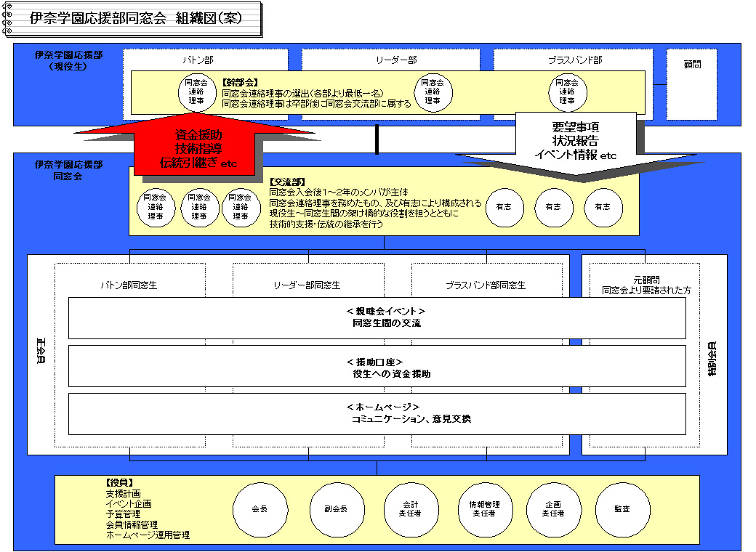This screenshot has height=552, width=756.
Task: Select the 【役員】 heading
Action: pyautogui.click(x=119, y=483)
